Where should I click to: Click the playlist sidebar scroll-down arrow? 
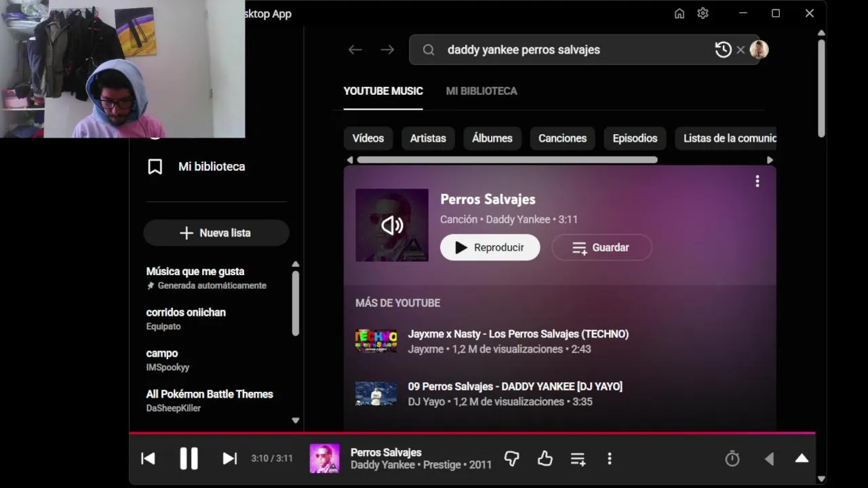pos(296,420)
